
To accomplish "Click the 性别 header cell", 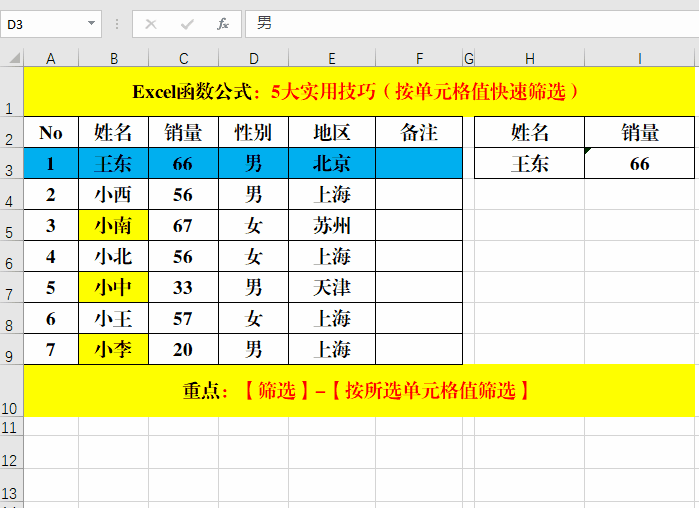I will point(254,132).
